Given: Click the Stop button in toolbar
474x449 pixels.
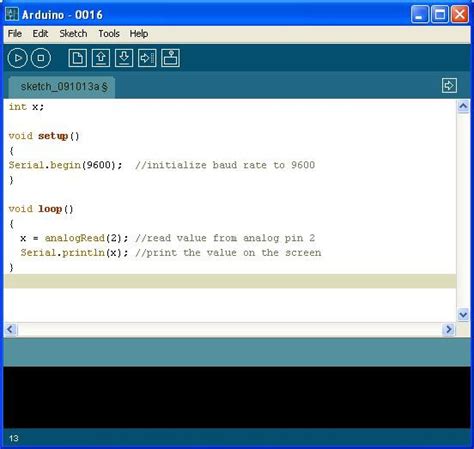Looking at the screenshot, I should tap(41, 58).
